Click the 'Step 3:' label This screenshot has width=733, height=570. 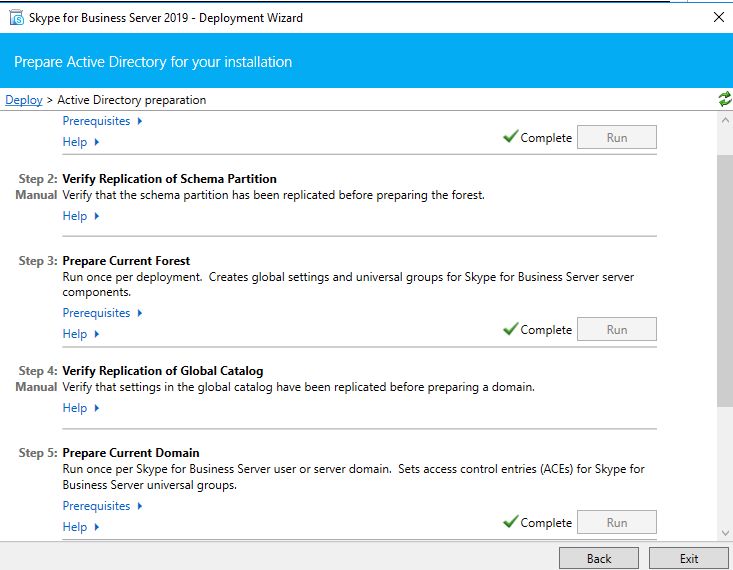(x=38, y=260)
